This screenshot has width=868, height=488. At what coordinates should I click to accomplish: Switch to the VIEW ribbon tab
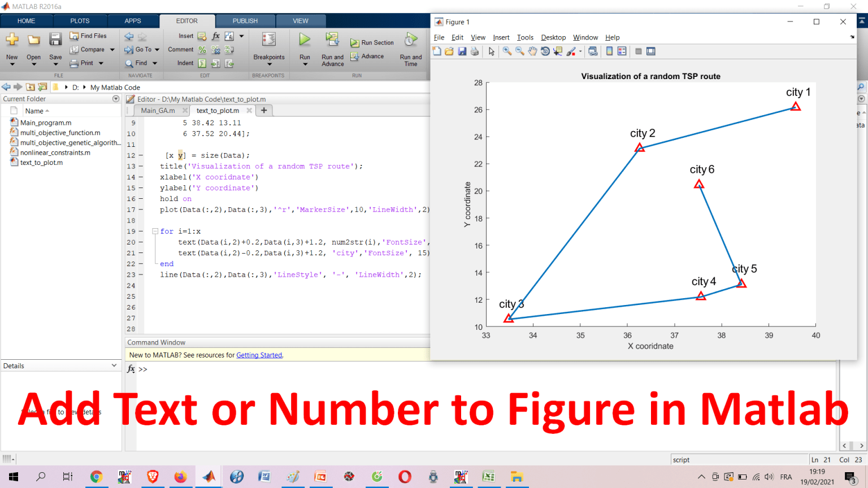[x=301, y=21]
